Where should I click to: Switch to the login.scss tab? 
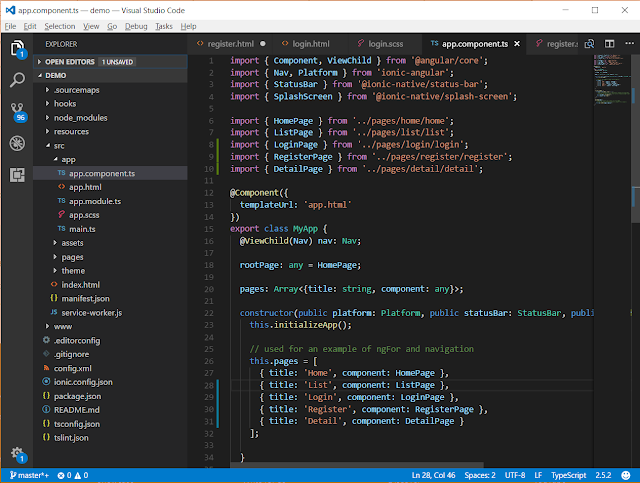click(385, 44)
